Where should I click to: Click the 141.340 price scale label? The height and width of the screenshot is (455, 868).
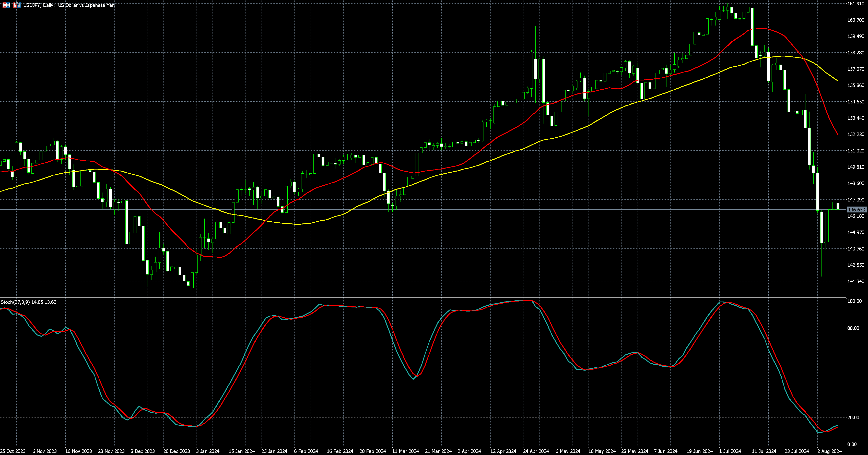(856, 281)
